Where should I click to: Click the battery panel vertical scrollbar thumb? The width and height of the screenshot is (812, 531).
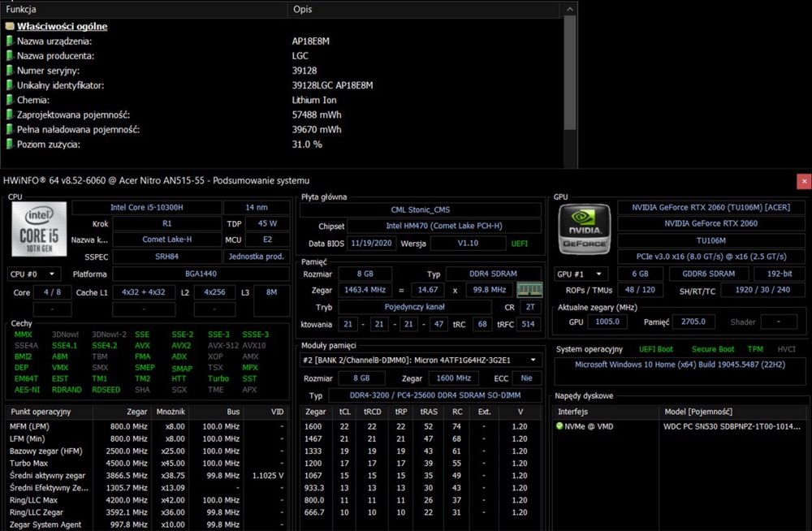coord(570,72)
